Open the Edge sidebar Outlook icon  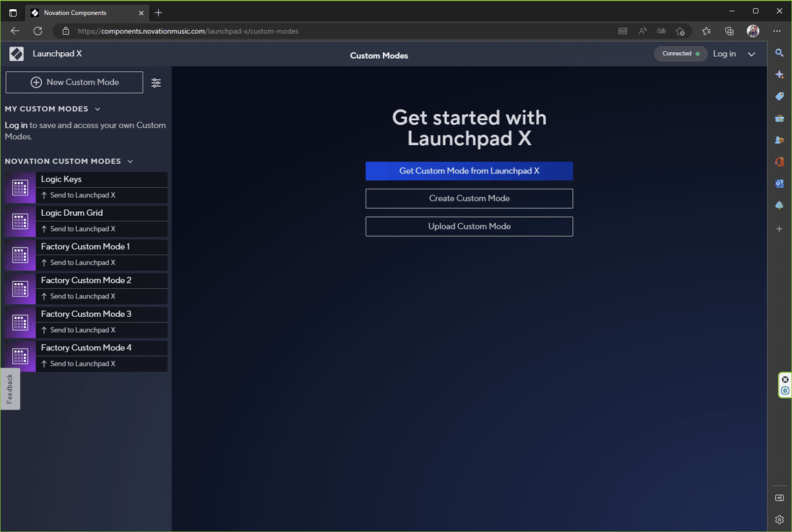click(779, 183)
